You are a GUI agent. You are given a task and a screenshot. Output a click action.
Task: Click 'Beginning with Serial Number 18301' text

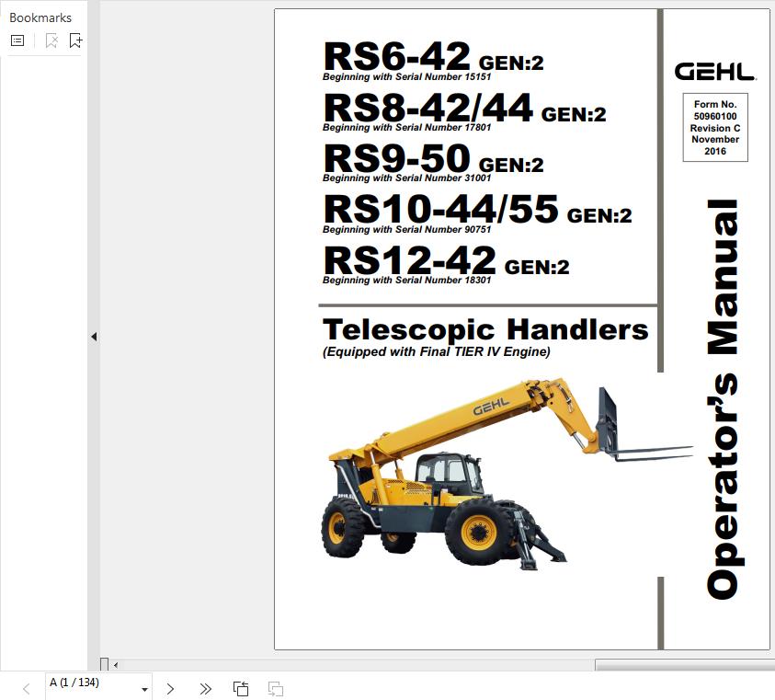406,280
